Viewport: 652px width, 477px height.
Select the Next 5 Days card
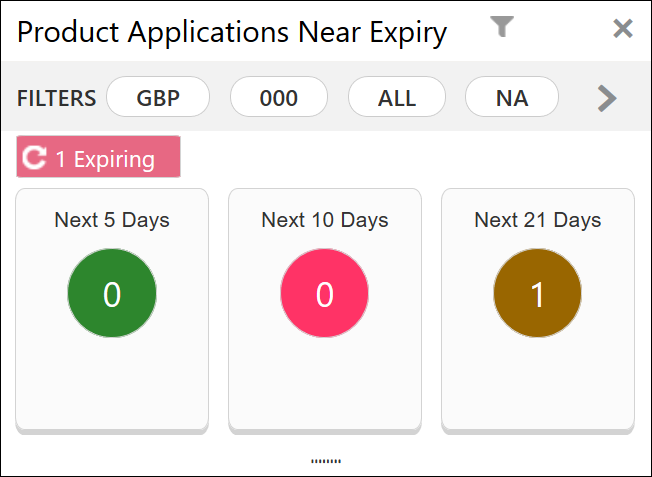pyautogui.click(x=112, y=311)
